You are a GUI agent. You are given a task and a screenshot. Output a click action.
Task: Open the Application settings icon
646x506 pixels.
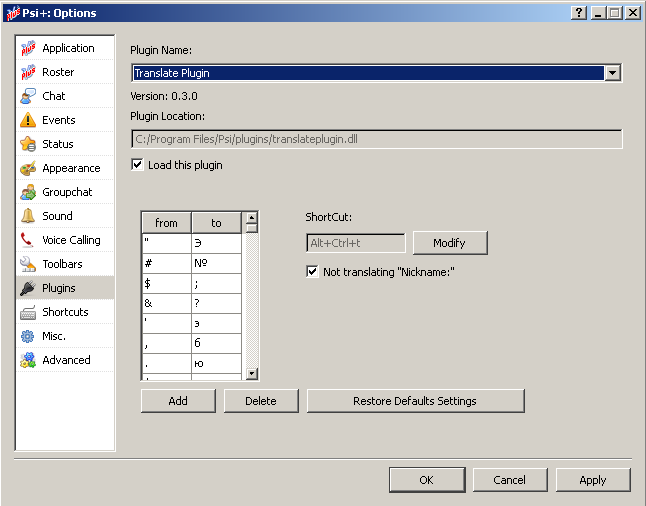click(x=28, y=48)
